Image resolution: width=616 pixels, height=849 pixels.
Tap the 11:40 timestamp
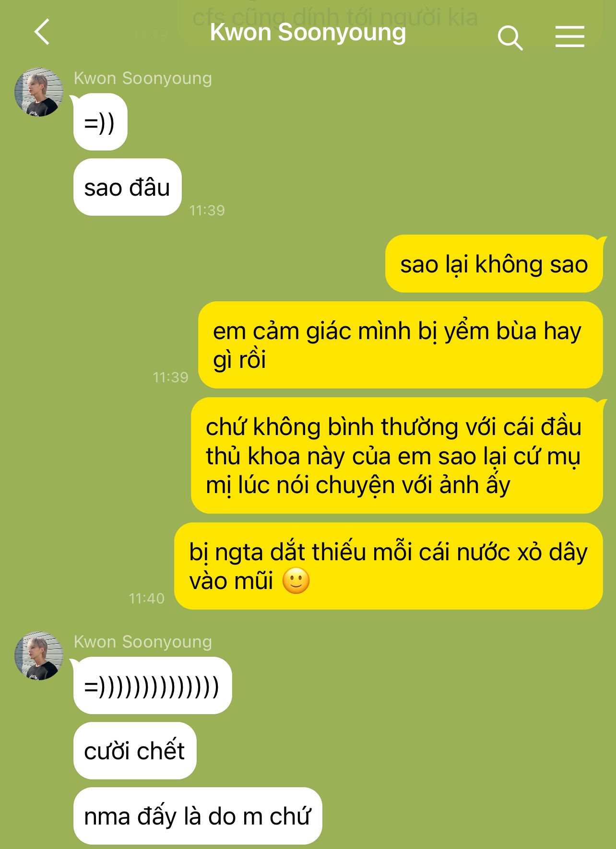tap(146, 598)
